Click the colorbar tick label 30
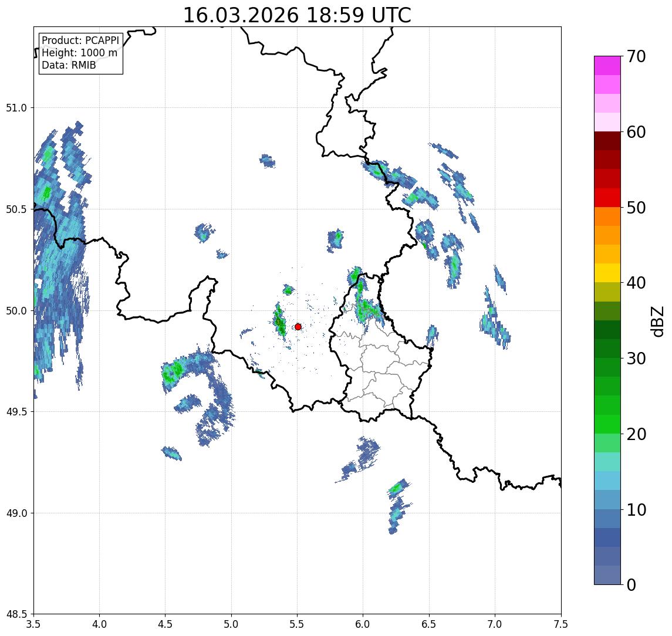 pyautogui.click(x=636, y=358)
